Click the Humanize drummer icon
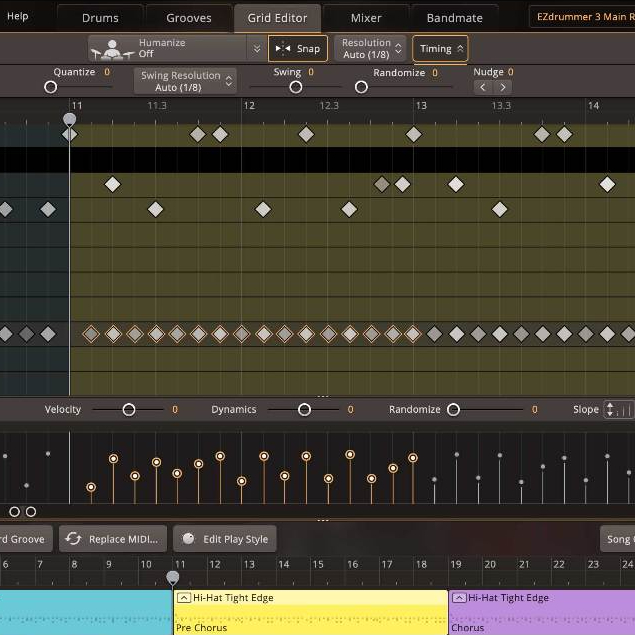This screenshot has width=635, height=635. click(x=113, y=49)
